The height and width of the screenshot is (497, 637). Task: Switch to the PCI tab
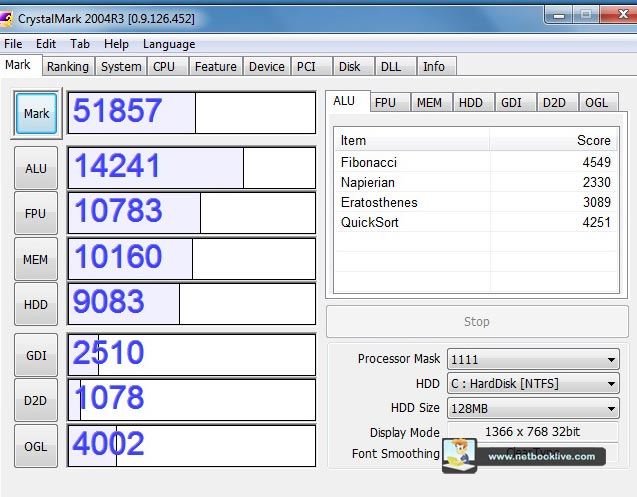(x=311, y=66)
